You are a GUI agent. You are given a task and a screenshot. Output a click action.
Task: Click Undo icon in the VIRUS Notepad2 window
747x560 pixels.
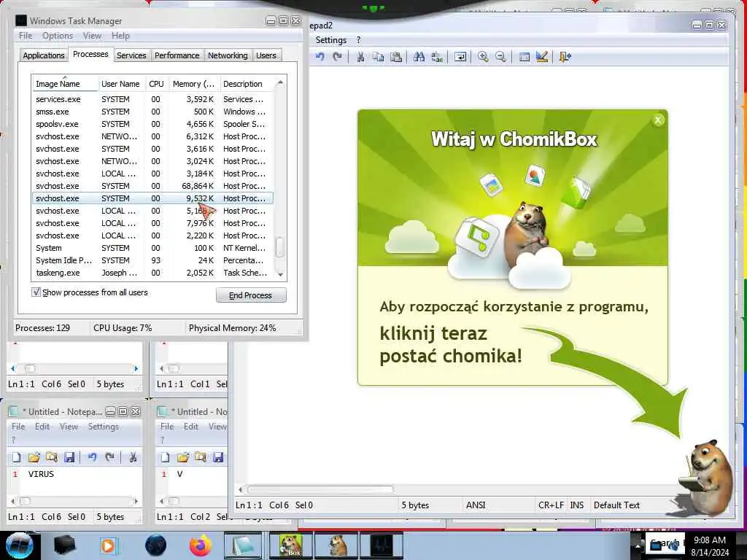pyautogui.click(x=93, y=458)
